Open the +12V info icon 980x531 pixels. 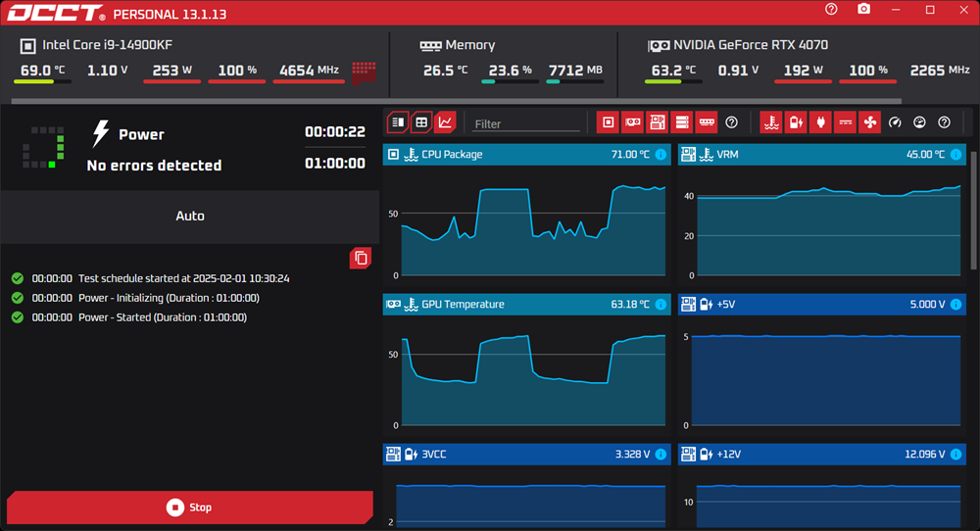pos(955,455)
